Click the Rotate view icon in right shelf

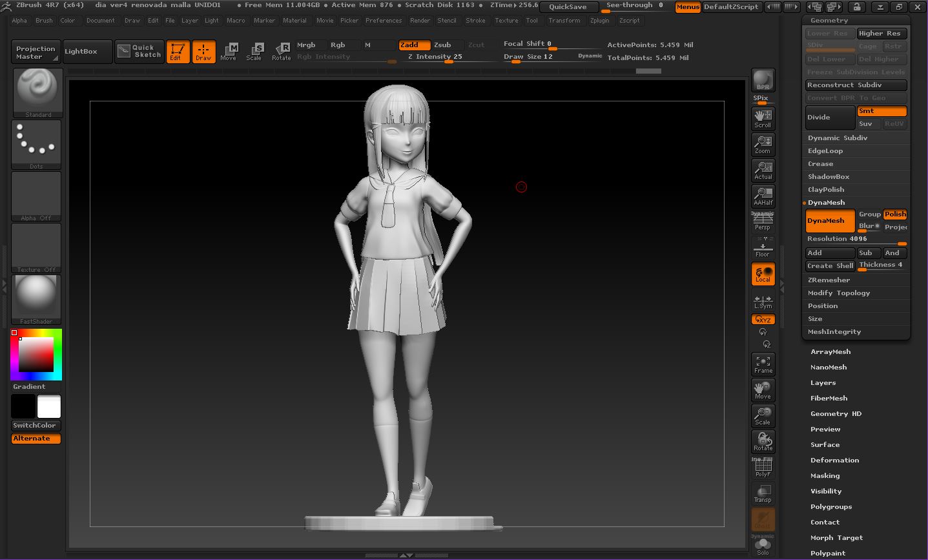pyautogui.click(x=763, y=442)
